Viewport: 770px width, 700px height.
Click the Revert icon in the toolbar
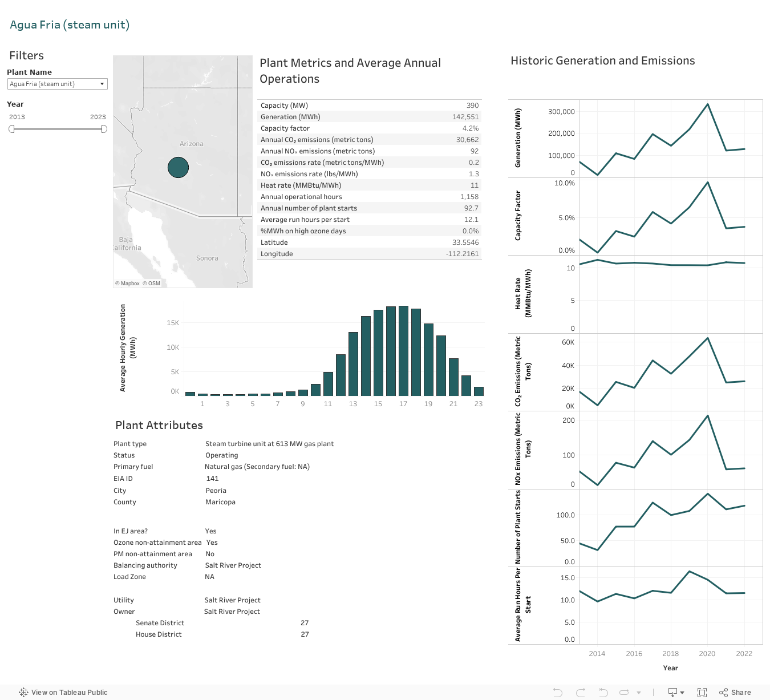coord(603,693)
